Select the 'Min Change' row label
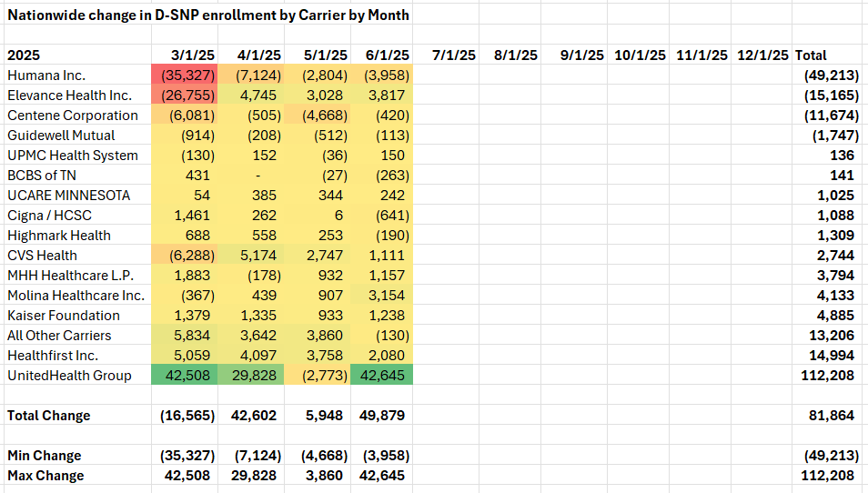Image resolution: width=868 pixels, height=493 pixels. coord(78,455)
